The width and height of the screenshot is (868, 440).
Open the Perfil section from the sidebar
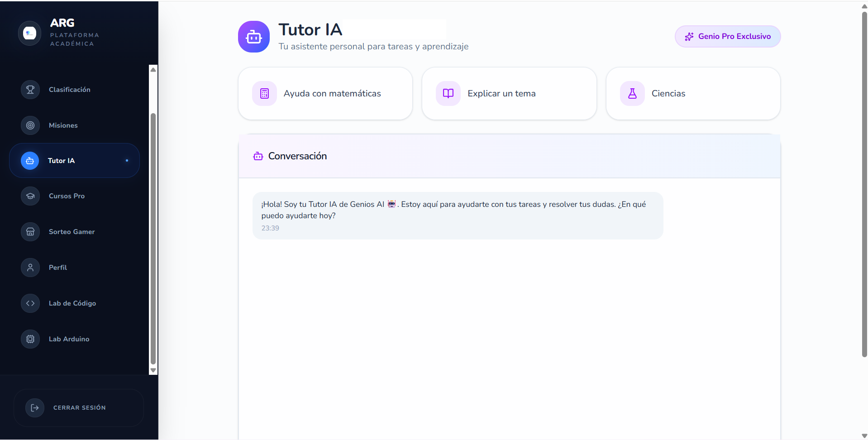coord(58,267)
